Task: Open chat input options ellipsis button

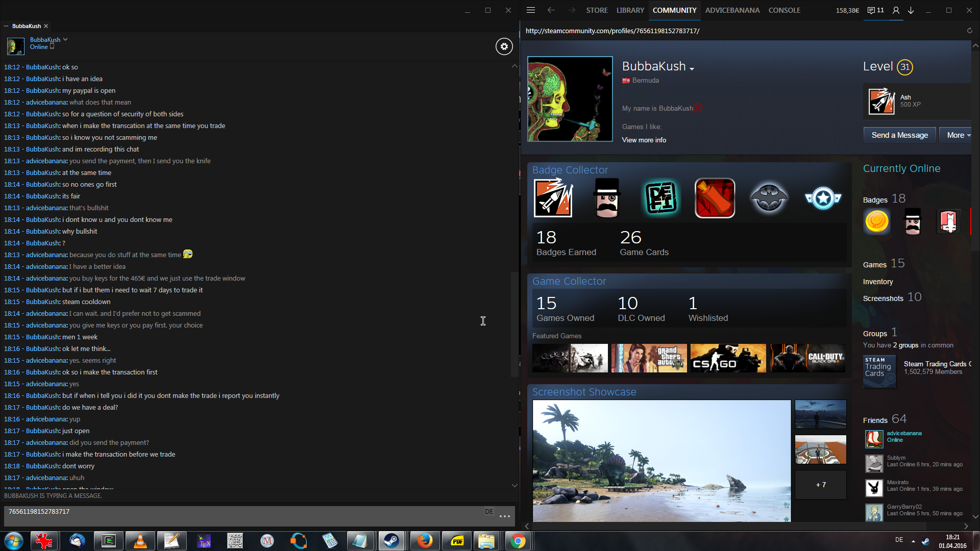Action: 504,516
